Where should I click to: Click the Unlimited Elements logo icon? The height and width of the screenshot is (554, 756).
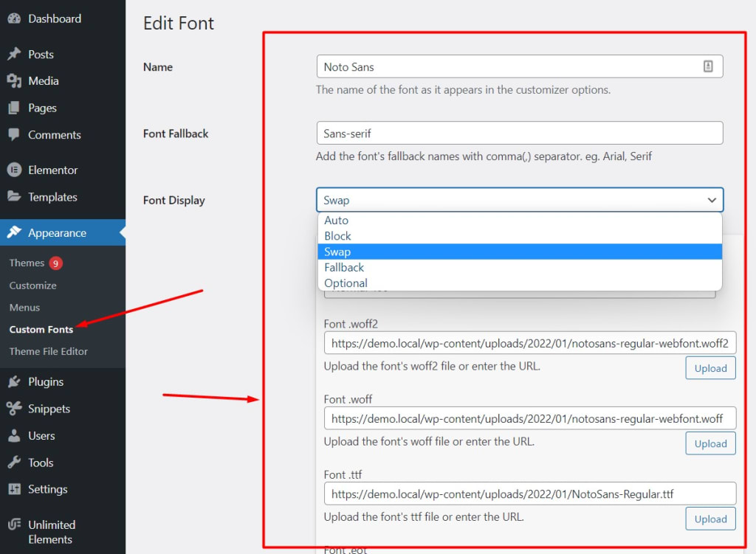pos(15,524)
